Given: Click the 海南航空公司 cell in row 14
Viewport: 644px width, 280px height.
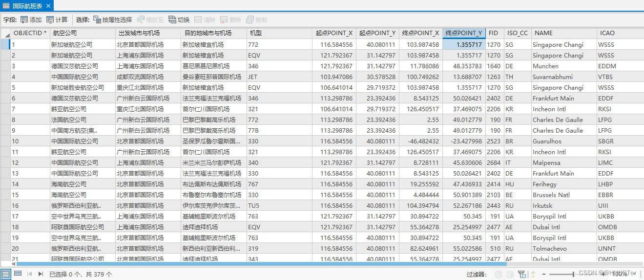Looking at the screenshot, I should click(82, 184).
